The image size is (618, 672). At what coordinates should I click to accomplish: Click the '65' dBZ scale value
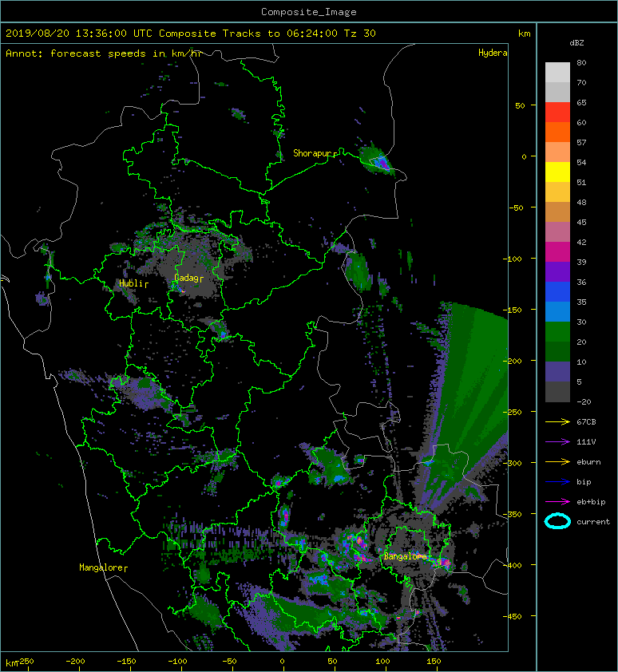click(x=581, y=102)
